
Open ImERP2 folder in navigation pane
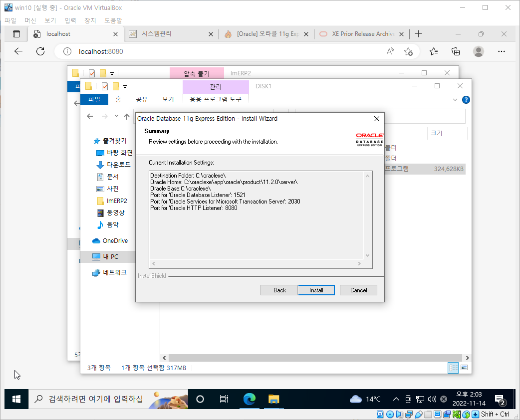coord(112,201)
